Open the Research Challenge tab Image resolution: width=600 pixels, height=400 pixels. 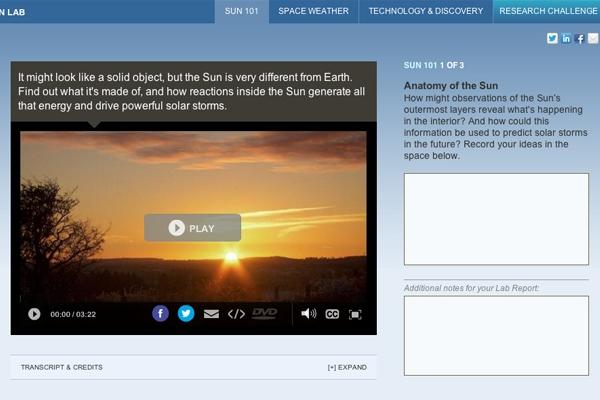click(x=547, y=11)
